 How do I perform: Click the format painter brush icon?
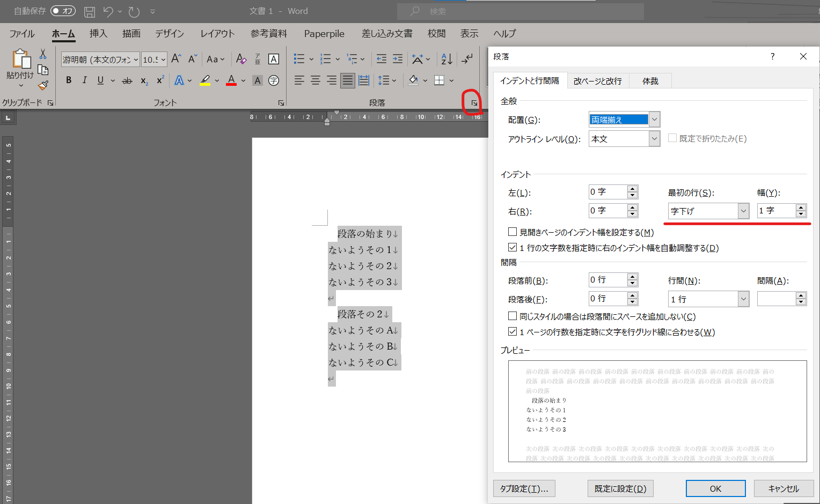point(43,85)
